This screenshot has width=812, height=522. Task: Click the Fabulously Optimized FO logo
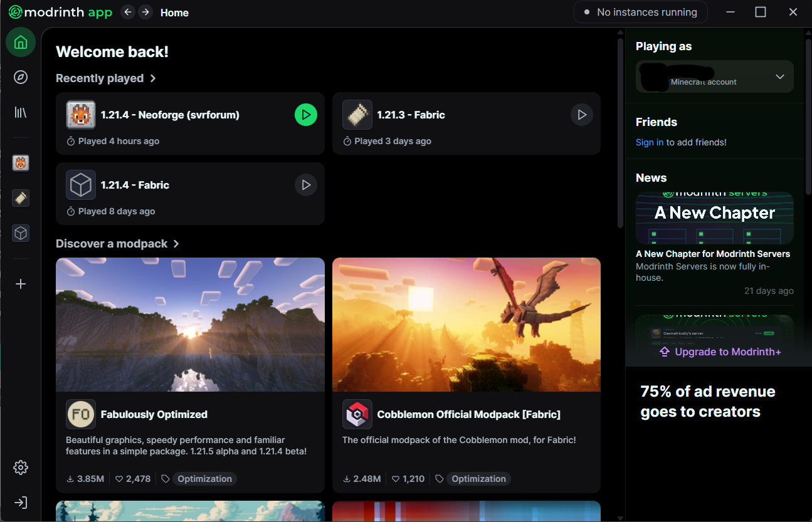[x=81, y=414]
